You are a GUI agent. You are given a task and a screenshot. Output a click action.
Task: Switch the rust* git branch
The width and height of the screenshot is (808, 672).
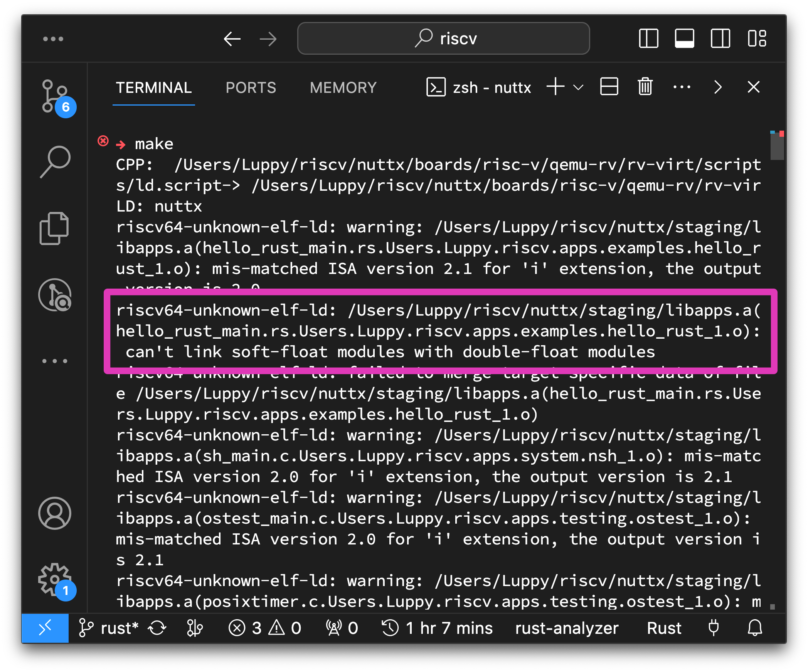pos(108,628)
